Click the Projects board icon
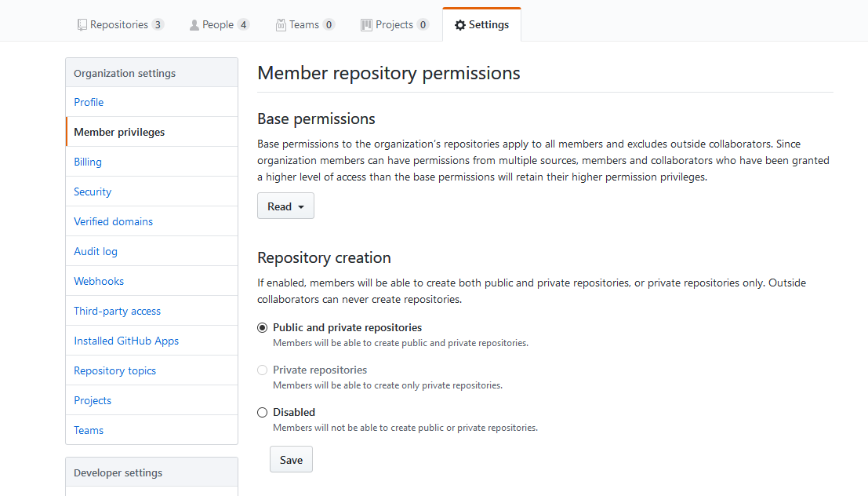 (365, 24)
